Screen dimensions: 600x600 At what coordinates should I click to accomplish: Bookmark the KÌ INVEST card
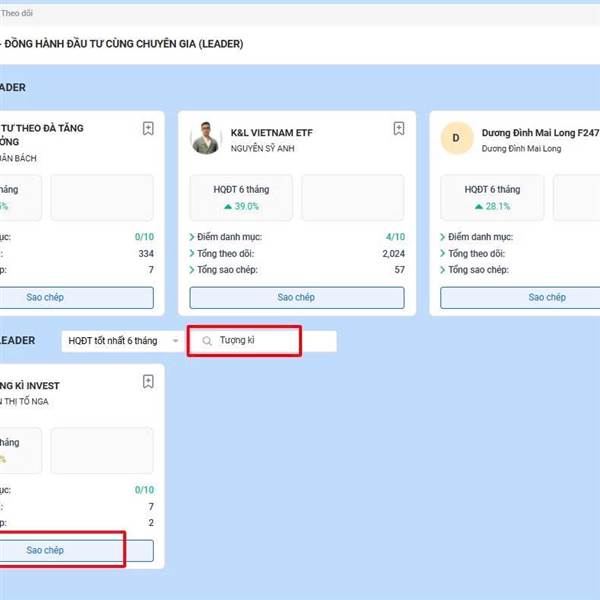tap(148, 382)
